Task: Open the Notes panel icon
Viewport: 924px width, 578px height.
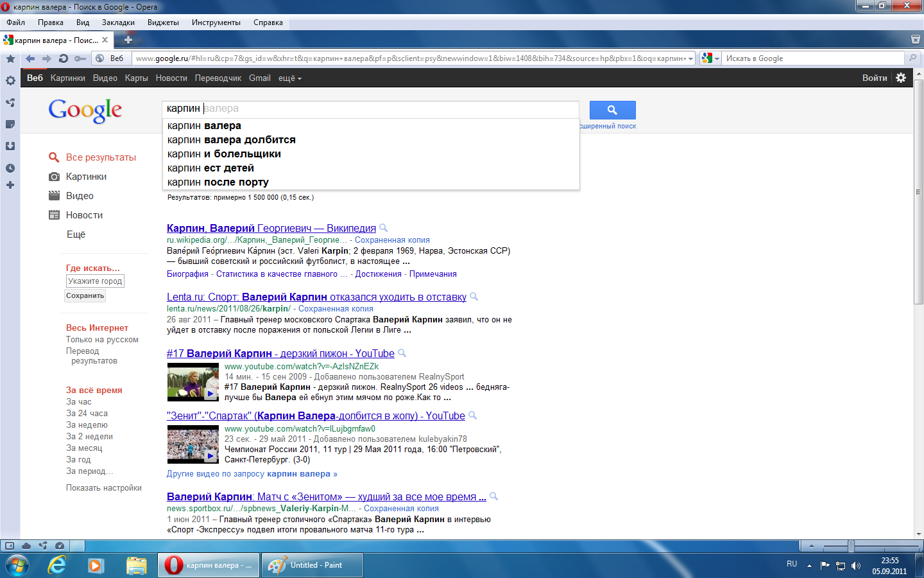Action: (10, 125)
